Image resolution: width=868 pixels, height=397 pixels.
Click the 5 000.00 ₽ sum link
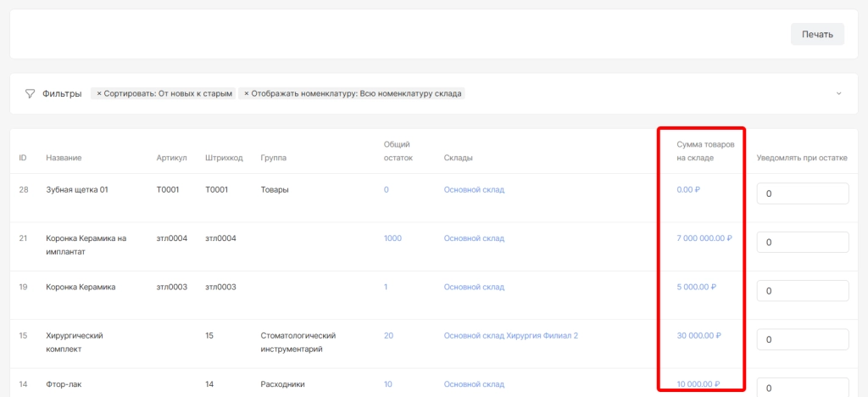pos(696,287)
